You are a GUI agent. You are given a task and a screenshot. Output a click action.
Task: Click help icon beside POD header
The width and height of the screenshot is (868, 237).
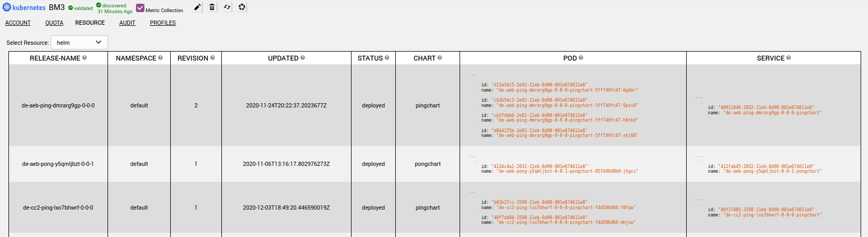point(581,58)
